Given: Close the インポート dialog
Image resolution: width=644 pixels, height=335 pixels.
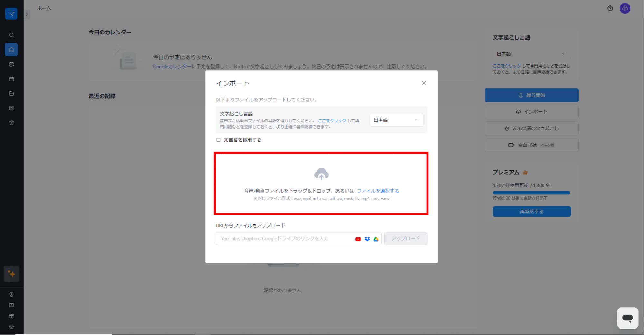Looking at the screenshot, I should pyautogui.click(x=424, y=83).
